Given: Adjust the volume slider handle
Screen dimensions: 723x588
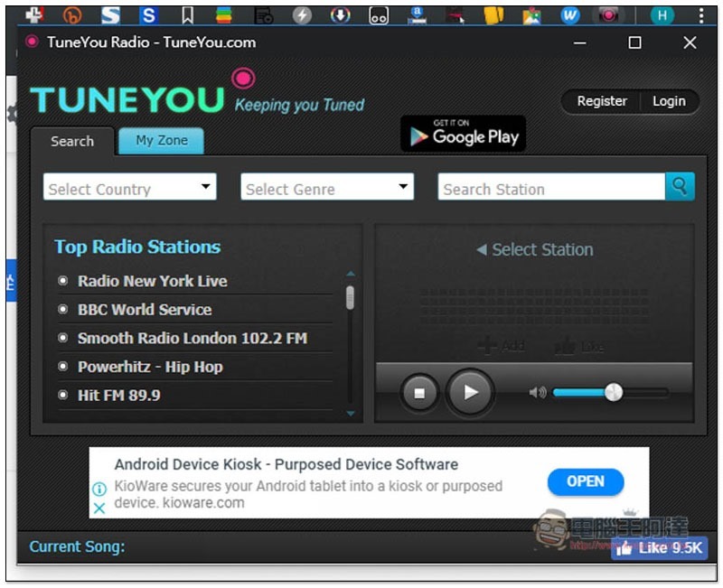Looking at the screenshot, I should (614, 392).
